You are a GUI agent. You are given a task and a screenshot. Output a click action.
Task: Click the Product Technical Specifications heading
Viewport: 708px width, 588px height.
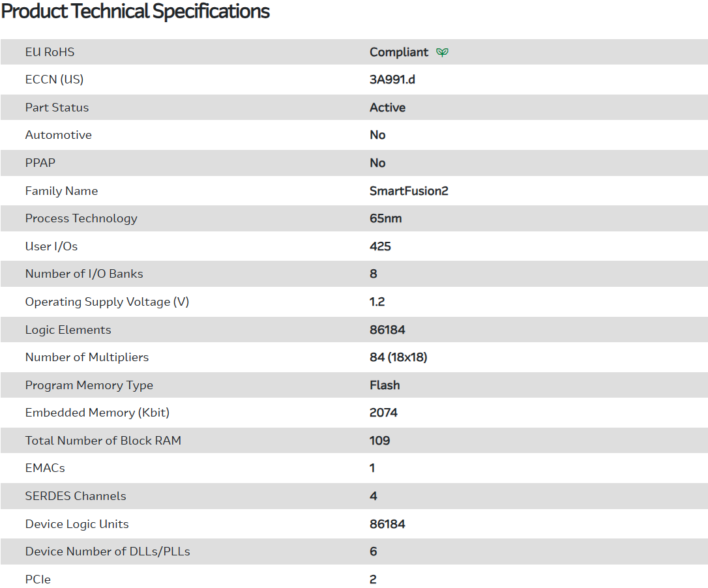(136, 12)
